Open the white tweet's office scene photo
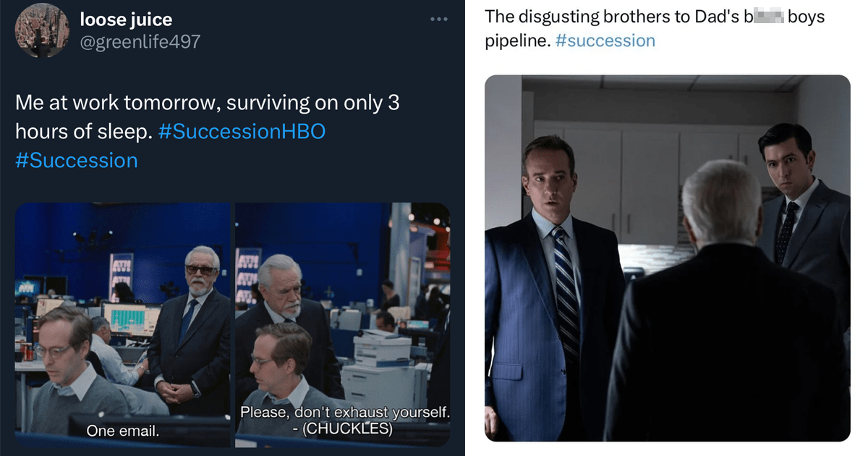The image size is (868, 456). coord(667,258)
